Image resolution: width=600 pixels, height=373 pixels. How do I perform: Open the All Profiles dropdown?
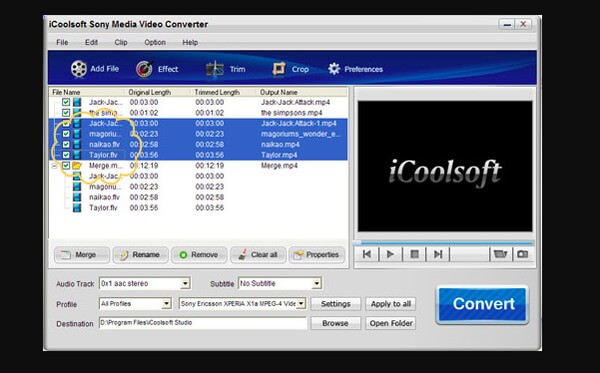pyautogui.click(x=166, y=304)
